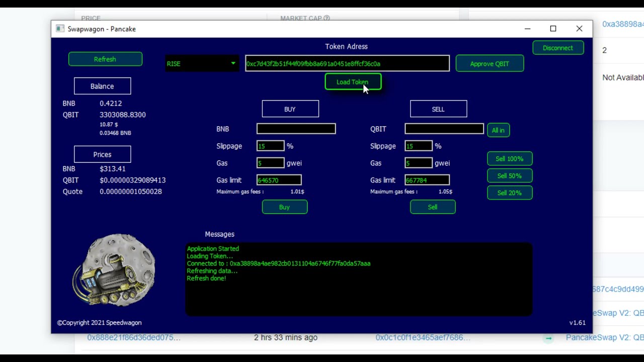Click the 'Connected to' address message line
Screen dimensions: 644x362
tap(279, 263)
